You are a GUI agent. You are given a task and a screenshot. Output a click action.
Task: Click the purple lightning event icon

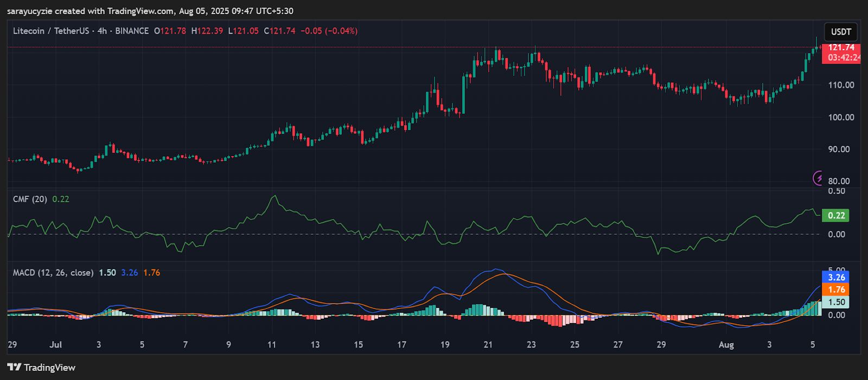(x=818, y=178)
